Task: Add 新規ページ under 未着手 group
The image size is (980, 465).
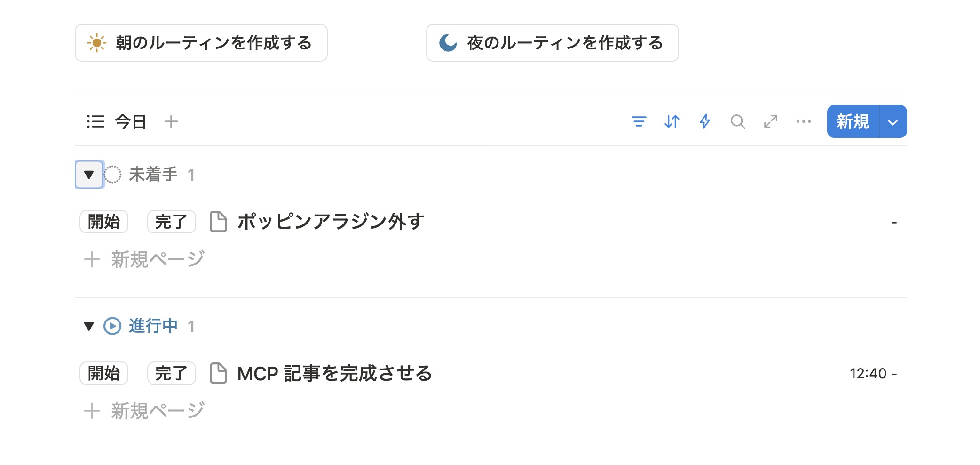Action: 144,259
